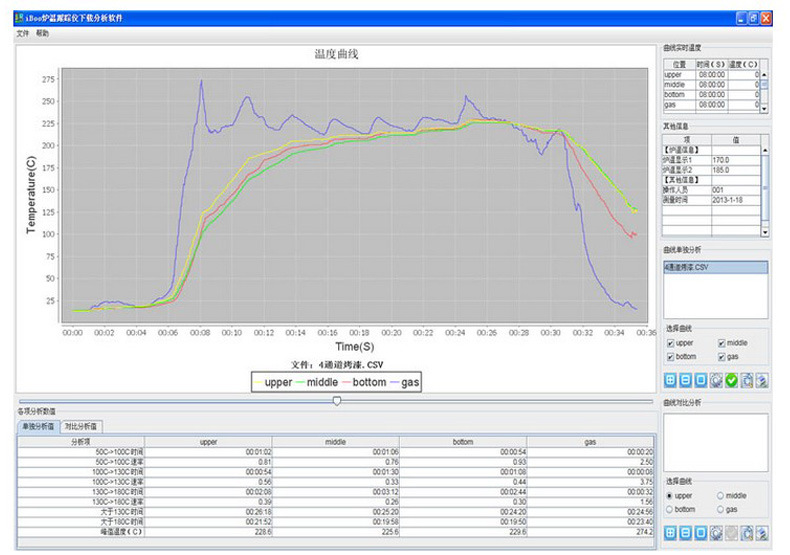Choose the gas radio button for comparison

coord(722,509)
